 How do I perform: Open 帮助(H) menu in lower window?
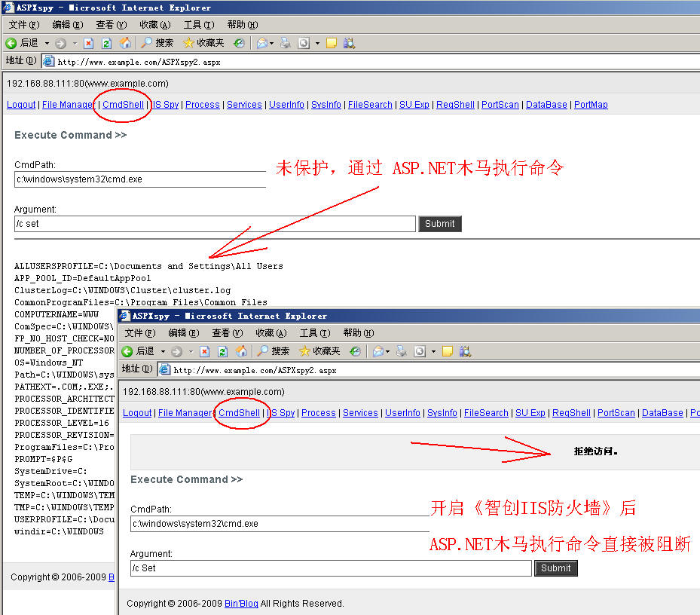pos(359,332)
